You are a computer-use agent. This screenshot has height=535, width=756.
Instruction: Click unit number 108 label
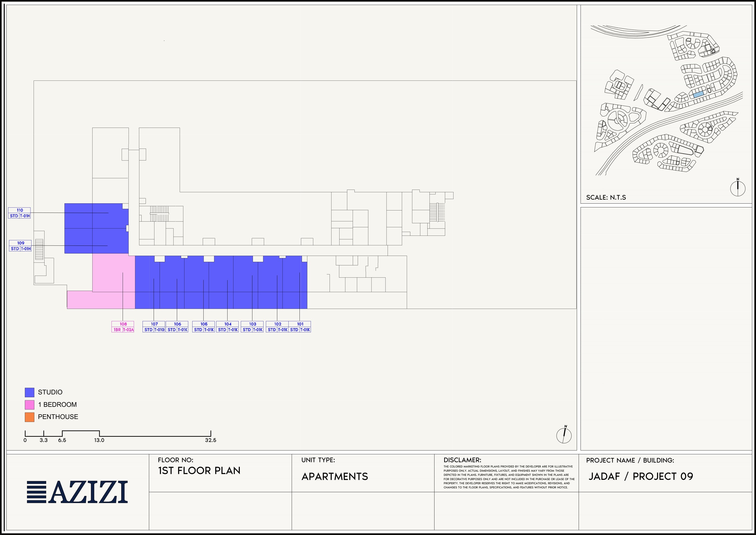click(123, 324)
